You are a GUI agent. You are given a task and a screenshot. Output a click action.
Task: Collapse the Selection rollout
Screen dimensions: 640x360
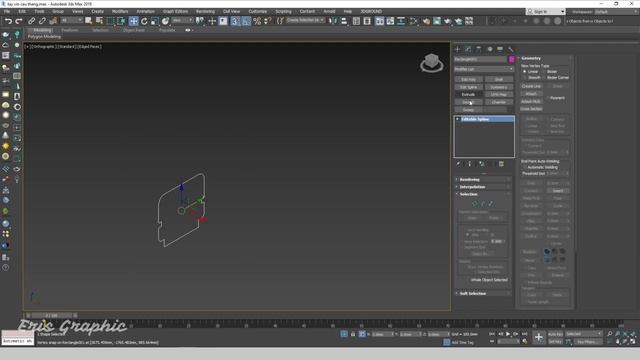(x=484, y=194)
